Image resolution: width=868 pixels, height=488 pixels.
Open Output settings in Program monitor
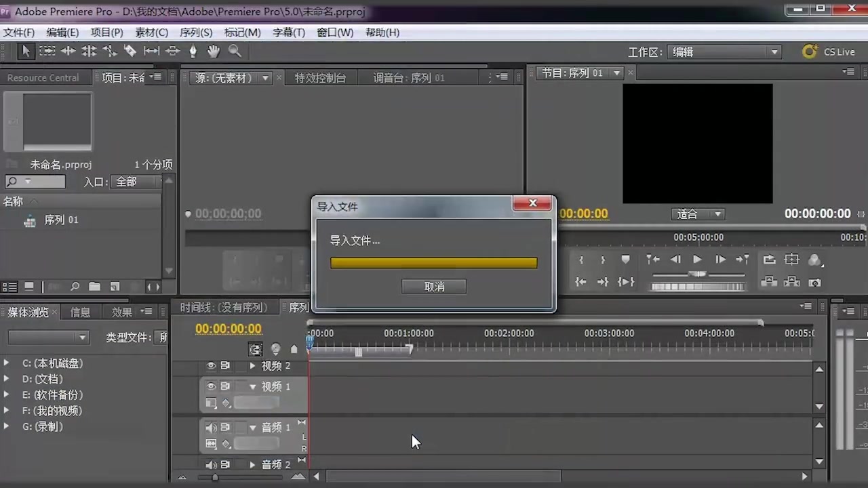815,260
